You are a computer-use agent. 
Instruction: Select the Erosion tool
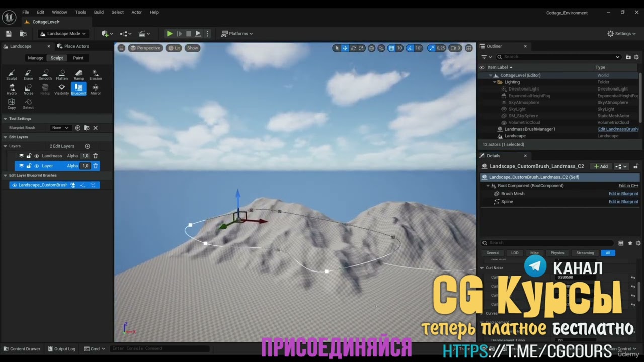click(x=96, y=75)
